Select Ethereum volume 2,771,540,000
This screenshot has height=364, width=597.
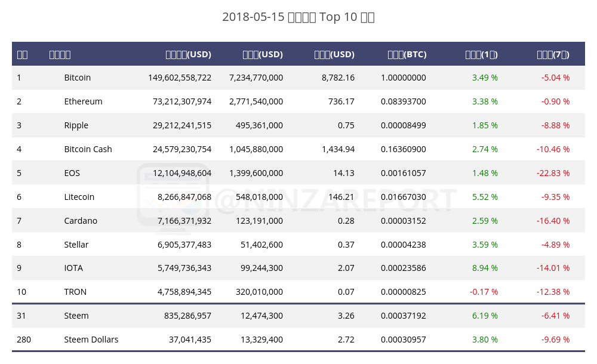(256, 101)
